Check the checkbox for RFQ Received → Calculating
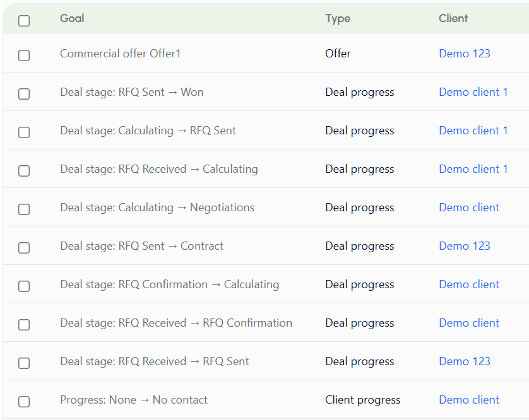The image size is (529, 420). [x=24, y=170]
